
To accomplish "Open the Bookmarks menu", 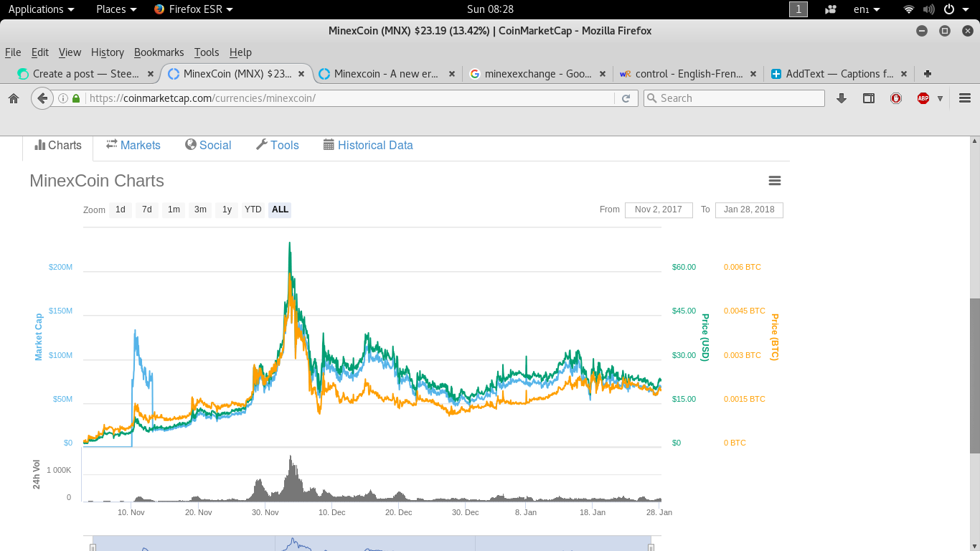I will tap(159, 52).
